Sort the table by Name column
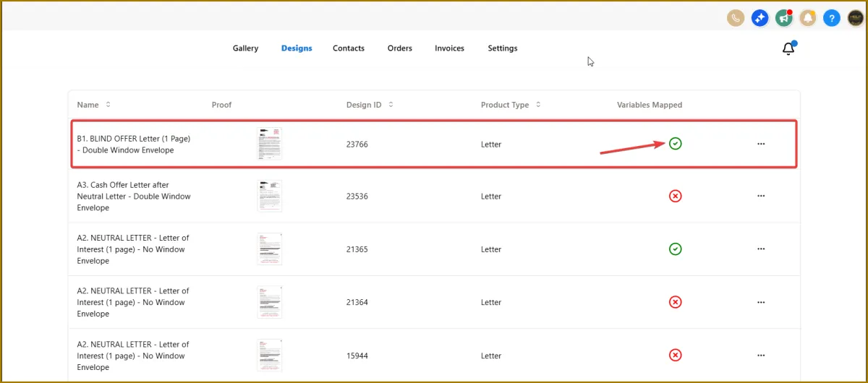Image resolution: width=868 pixels, height=383 pixels. (109, 105)
